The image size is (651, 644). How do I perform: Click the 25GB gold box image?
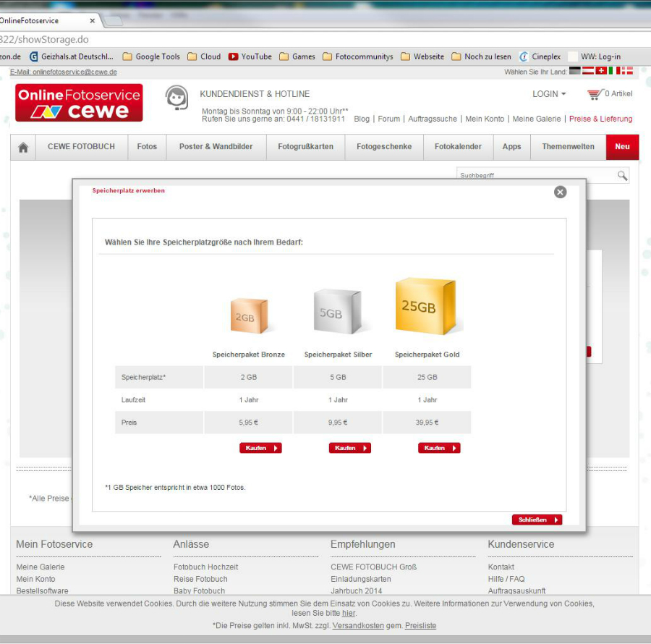coord(426,306)
